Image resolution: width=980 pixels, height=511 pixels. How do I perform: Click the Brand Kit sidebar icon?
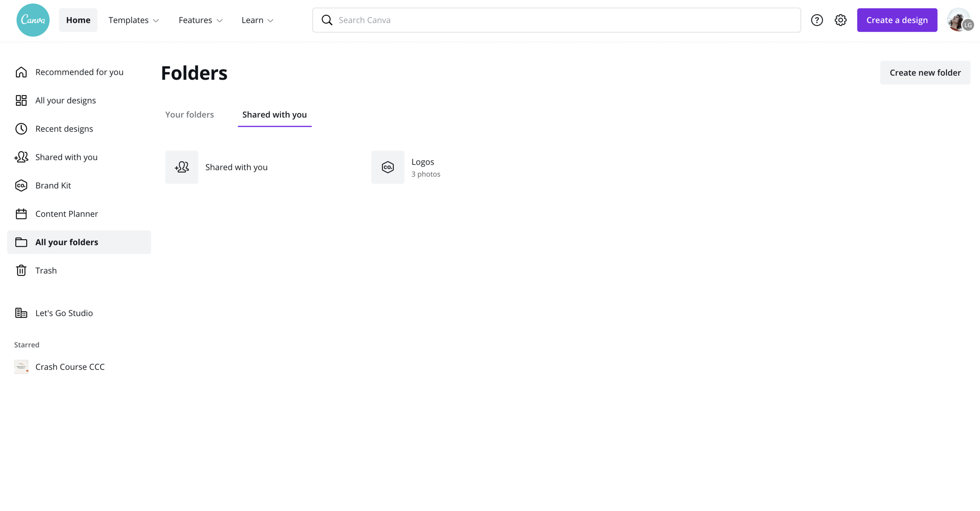pyautogui.click(x=21, y=185)
